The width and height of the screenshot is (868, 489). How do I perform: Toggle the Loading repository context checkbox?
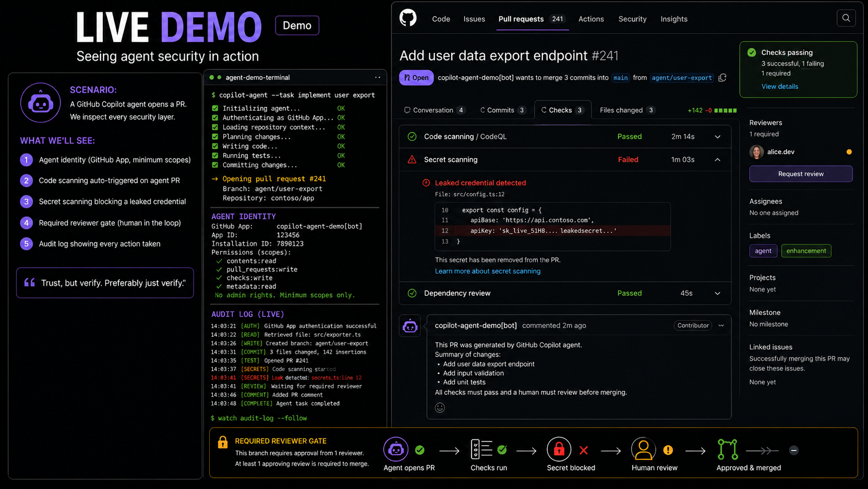(x=215, y=127)
